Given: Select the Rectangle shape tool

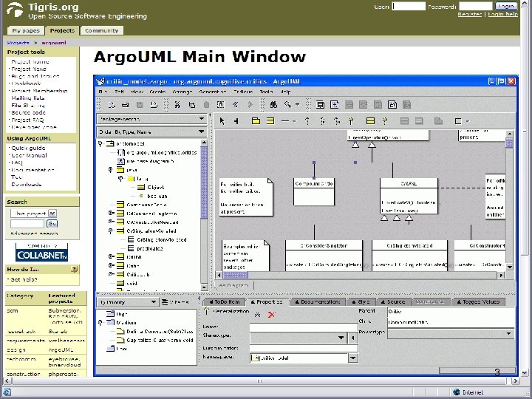Looking at the screenshot, I should coord(458,121).
